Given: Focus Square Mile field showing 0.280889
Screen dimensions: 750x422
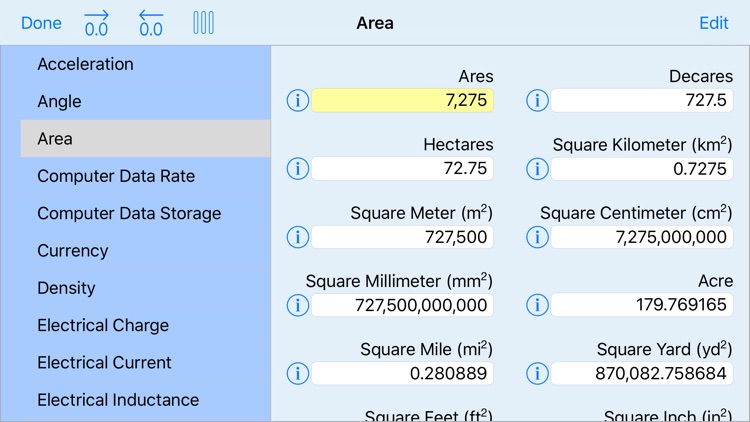Looking at the screenshot, I should point(402,374).
